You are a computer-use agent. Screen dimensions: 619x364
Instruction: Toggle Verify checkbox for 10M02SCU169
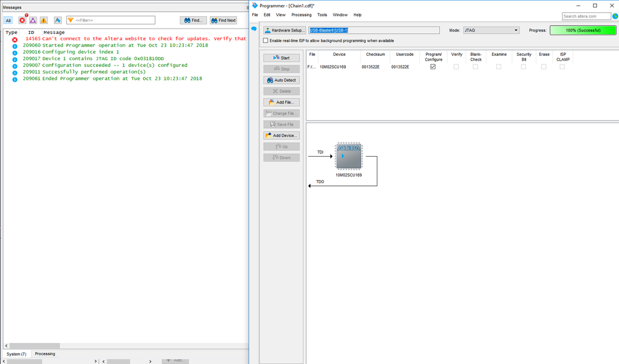[x=456, y=67]
